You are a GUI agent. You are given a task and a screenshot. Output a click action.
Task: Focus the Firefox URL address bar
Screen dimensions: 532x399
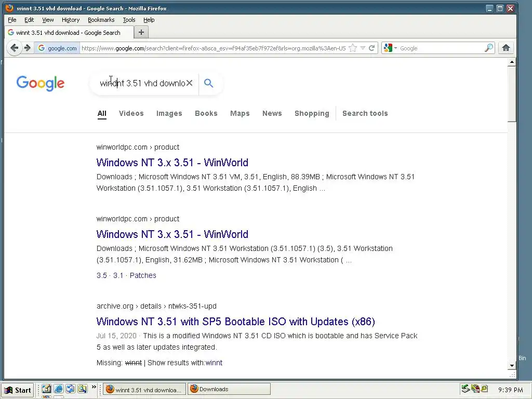(214, 48)
